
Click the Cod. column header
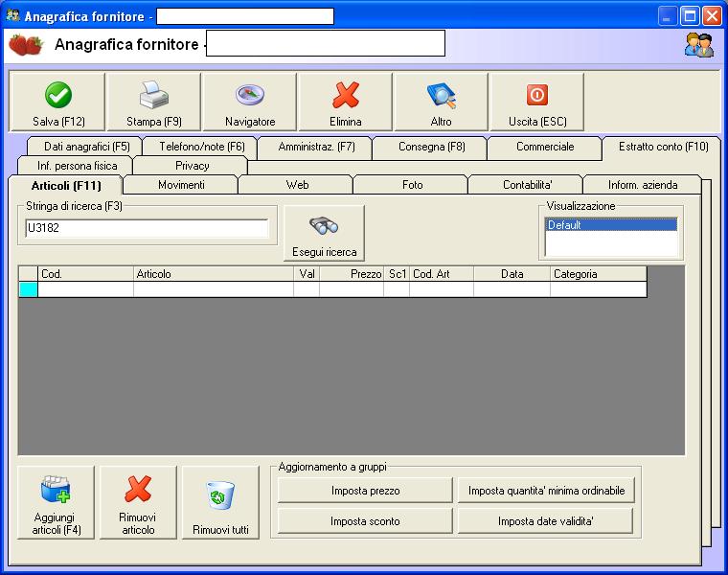click(x=85, y=274)
